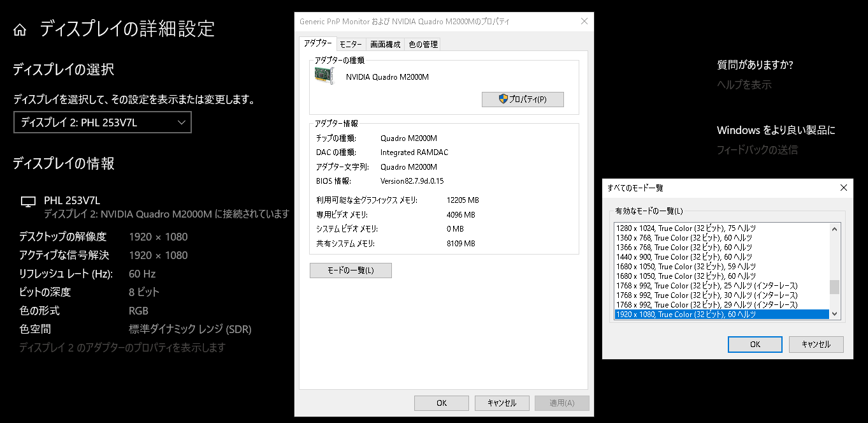The width and height of the screenshot is (868, 423).
Task: Click 適用(A) in the properties dialog
Action: tap(561, 403)
